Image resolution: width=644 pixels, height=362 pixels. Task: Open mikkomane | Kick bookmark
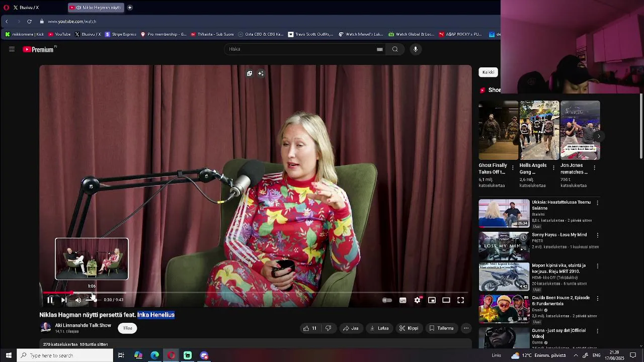point(24,34)
